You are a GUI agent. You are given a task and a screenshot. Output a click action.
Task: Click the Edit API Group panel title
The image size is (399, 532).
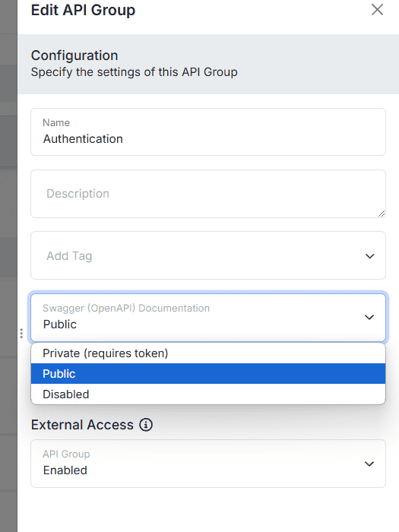coord(83,10)
